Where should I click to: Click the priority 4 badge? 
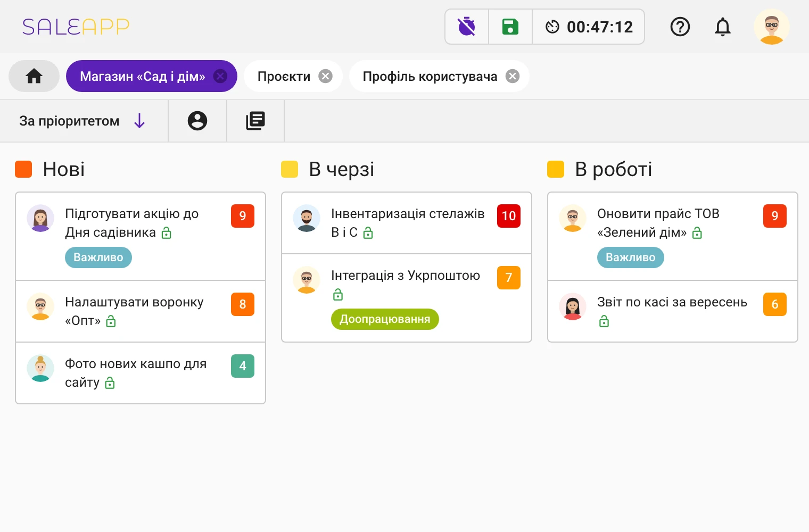tap(243, 366)
